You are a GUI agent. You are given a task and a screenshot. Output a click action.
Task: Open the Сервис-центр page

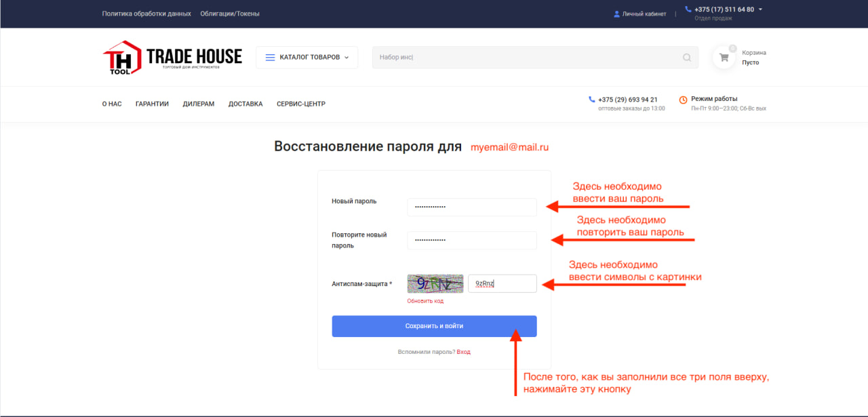pyautogui.click(x=301, y=104)
